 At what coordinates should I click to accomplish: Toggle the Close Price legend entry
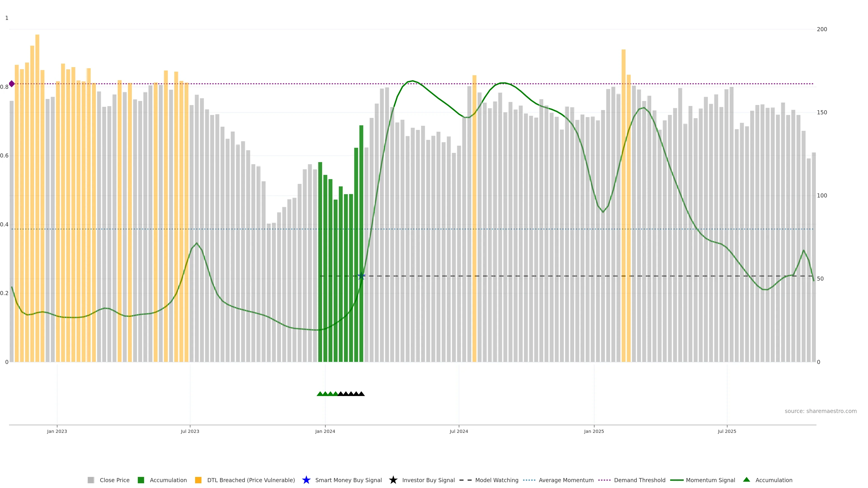coord(114,480)
